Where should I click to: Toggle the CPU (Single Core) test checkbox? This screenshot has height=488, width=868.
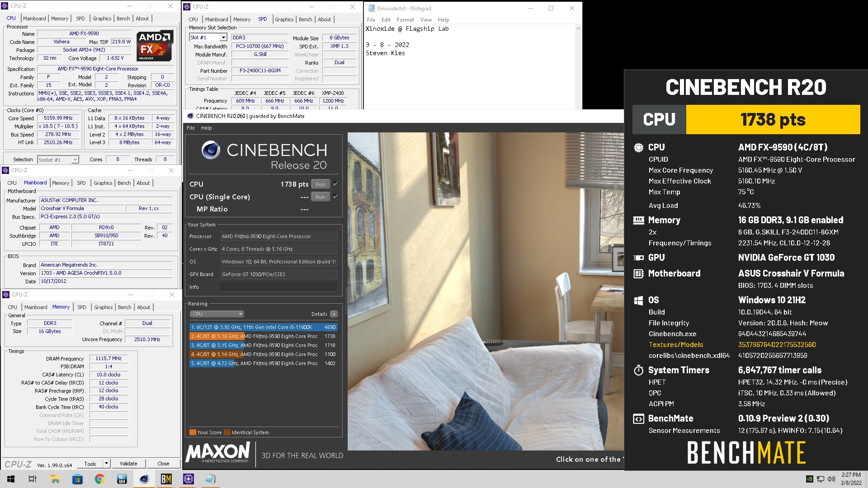click(x=335, y=197)
